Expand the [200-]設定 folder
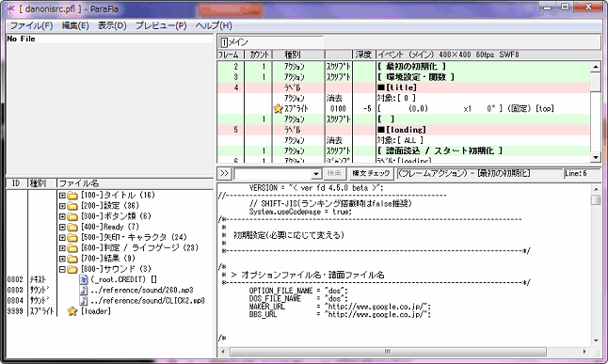This screenshot has width=608, height=364. click(x=62, y=206)
